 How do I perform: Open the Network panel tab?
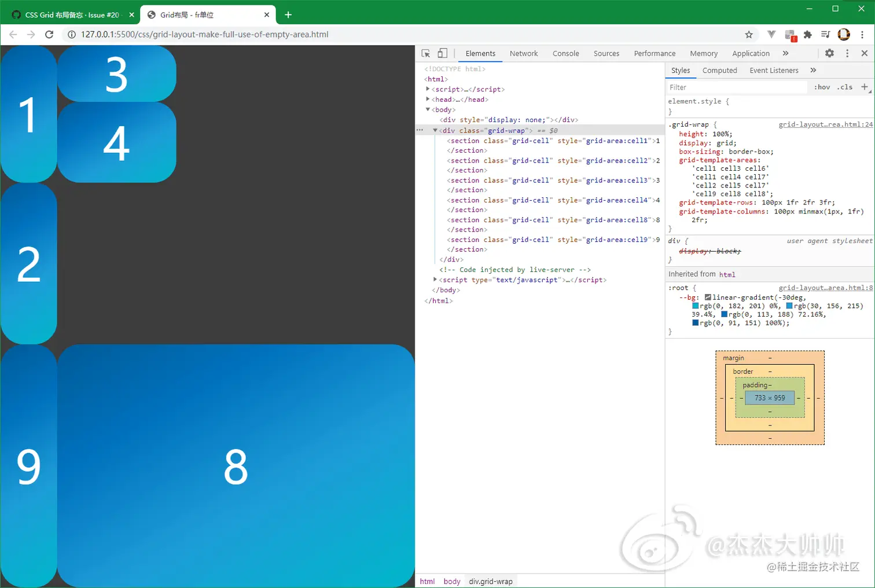pos(524,53)
